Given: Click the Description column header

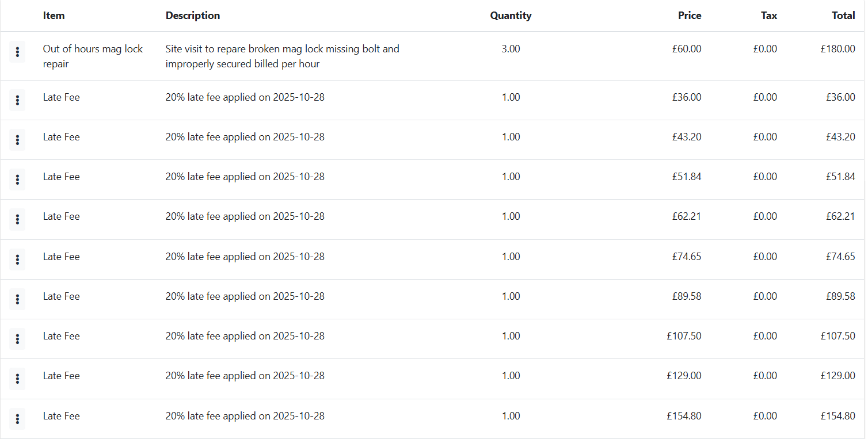Looking at the screenshot, I should tap(193, 16).
